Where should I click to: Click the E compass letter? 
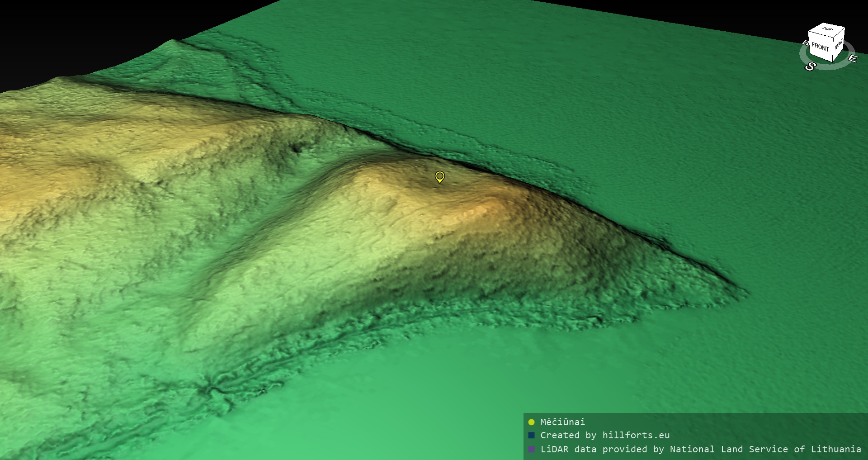[852, 59]
